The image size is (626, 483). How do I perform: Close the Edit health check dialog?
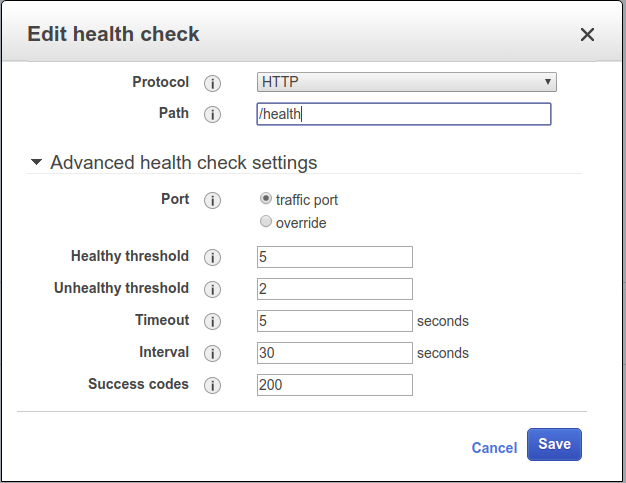[x=587, y=35]
